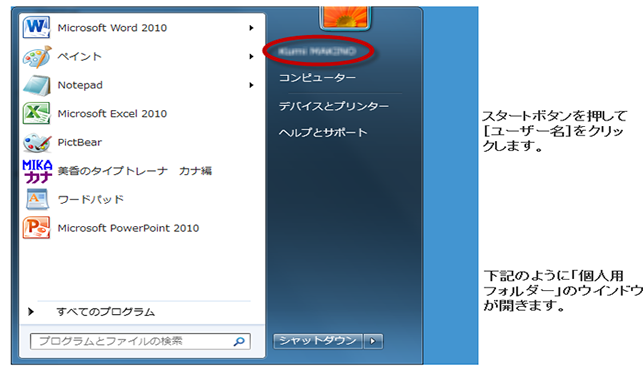Open Notepad using its notepad icon
The width and height of the screenshot is (643, 386).
pos(37,85)
